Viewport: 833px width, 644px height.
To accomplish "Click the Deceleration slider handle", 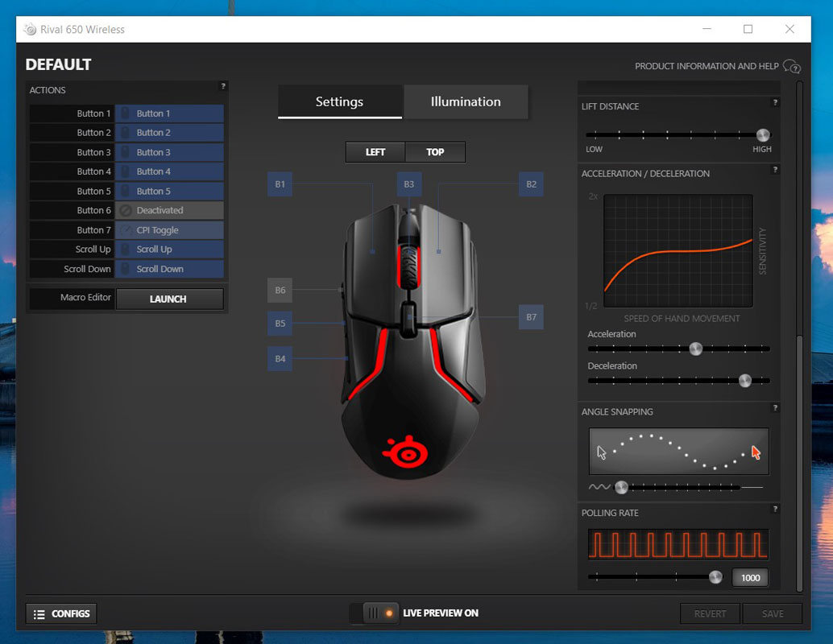I will pos(745,381).
